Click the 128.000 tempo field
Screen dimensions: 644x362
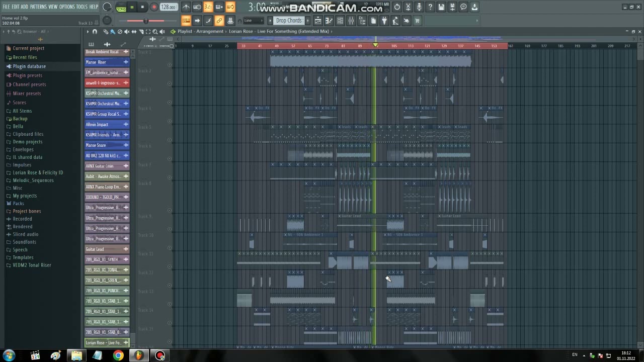coord(169,7)
